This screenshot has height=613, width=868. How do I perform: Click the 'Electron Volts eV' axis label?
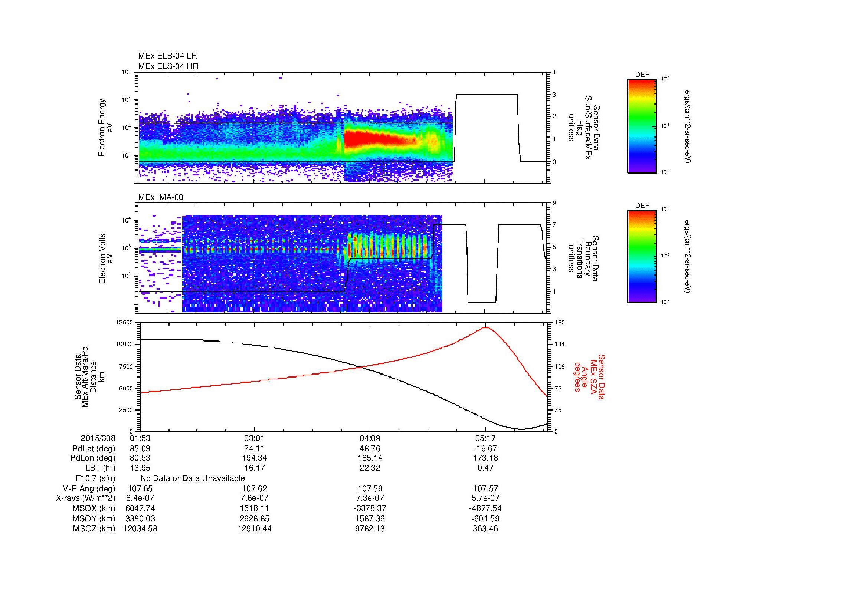105,258
